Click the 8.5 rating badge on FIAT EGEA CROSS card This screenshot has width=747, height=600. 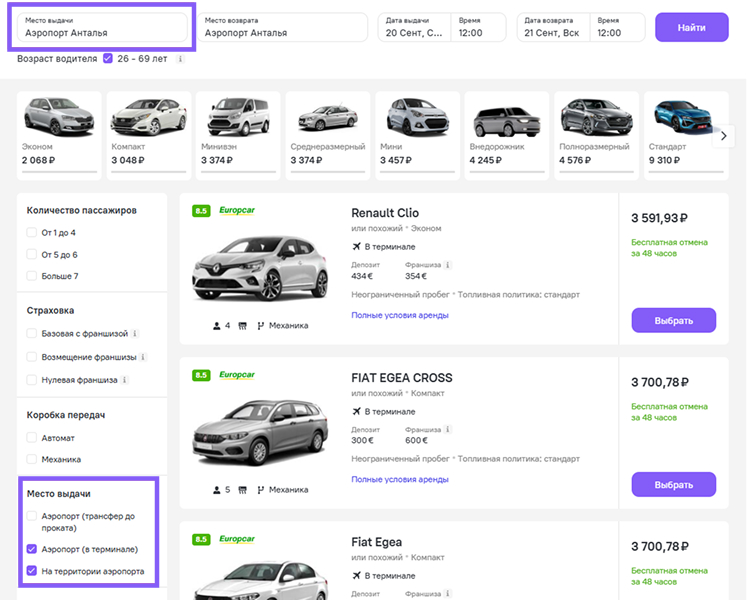pos(201,375)
